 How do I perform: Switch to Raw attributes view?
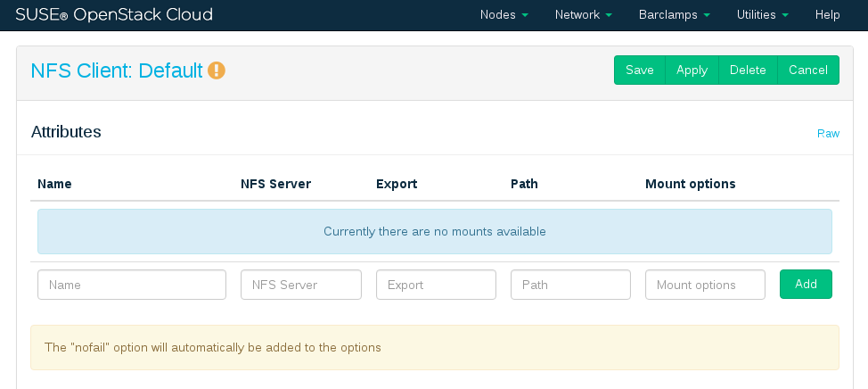pyautogui.click(x=828, y=134)
